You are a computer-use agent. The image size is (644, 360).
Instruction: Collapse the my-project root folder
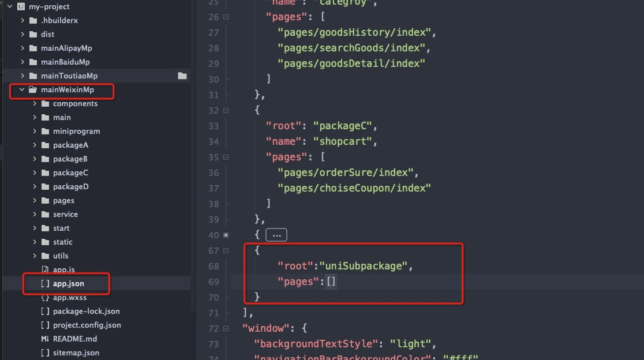coord(10,6)
